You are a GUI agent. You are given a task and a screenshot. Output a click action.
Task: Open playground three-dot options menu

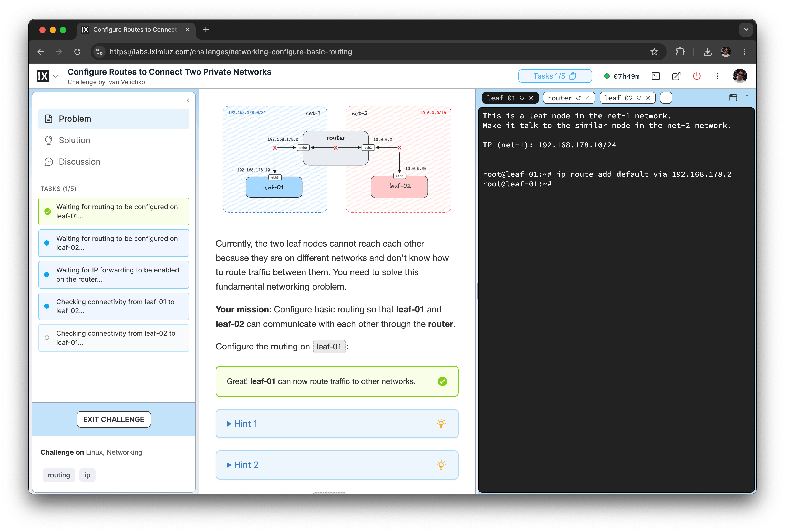coord(717,76)
